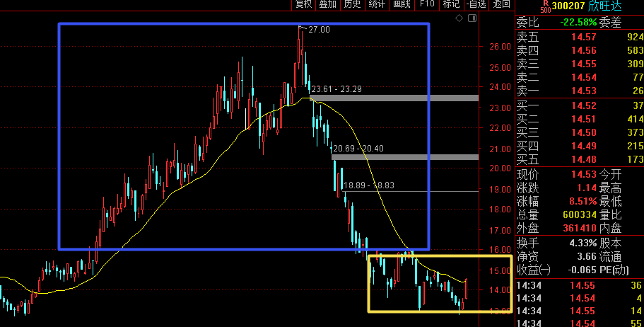Click the 量比 label
The width and height of the screenshot is (644, 327).
pyautogui.click(x=610, y=214)
